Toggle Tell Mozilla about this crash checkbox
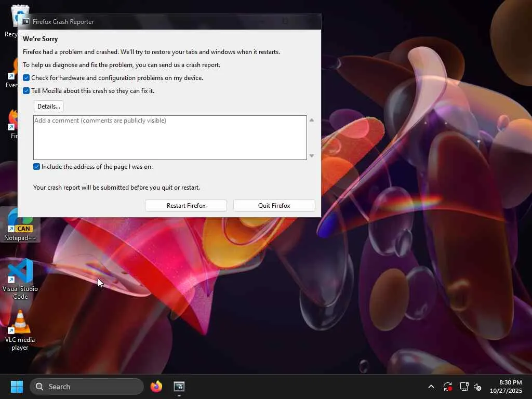This screenshot has height=399, width=532. pyautogui.click(x=26, y=90)
